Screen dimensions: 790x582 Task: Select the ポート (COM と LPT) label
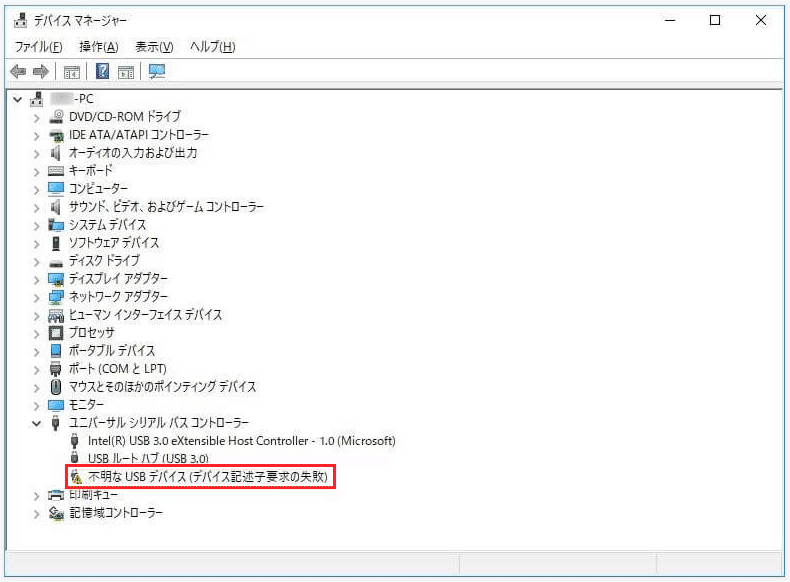click(x=118, y=369)
